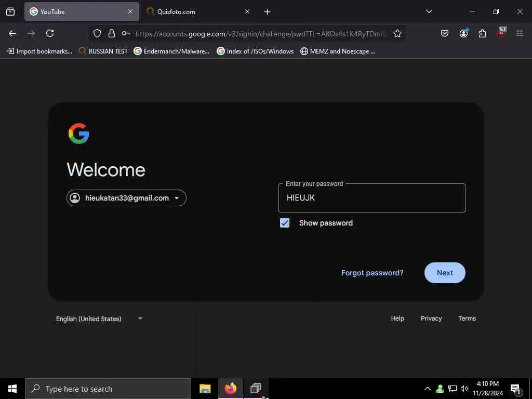Open the MEMZ and Noescape bookmark

[x=338, y=51]
